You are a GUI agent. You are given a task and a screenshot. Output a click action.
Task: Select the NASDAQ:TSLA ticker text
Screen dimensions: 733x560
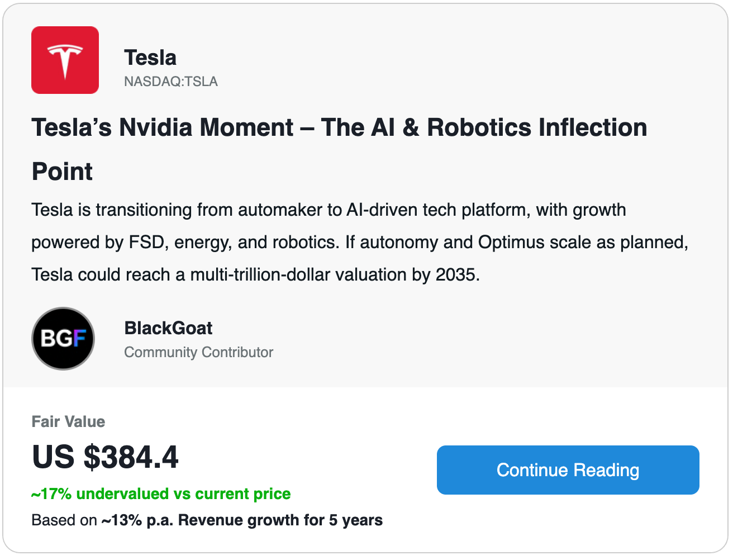click(x=171, y=82)
